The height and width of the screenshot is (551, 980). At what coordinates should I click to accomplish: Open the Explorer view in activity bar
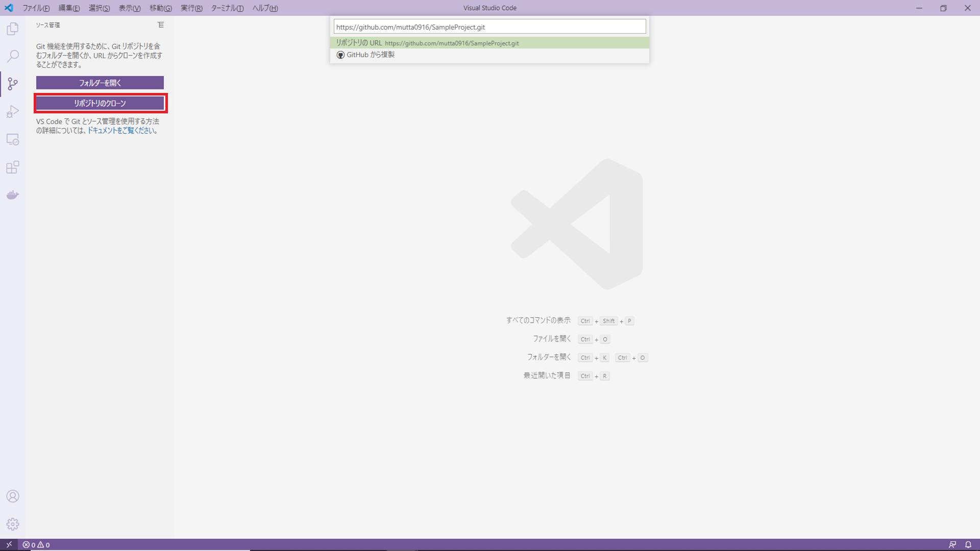13,29
